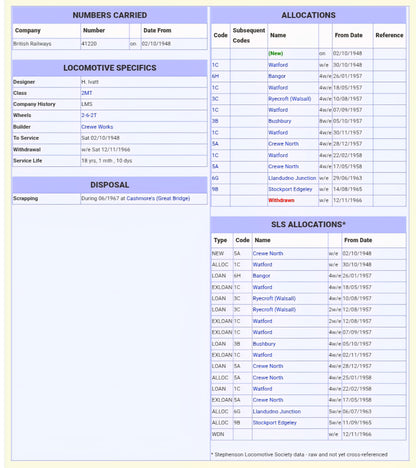This screenshot has width=416, height=468.
Task: Click shed code 6G in Allocations table
Action: tap(215, 178)
